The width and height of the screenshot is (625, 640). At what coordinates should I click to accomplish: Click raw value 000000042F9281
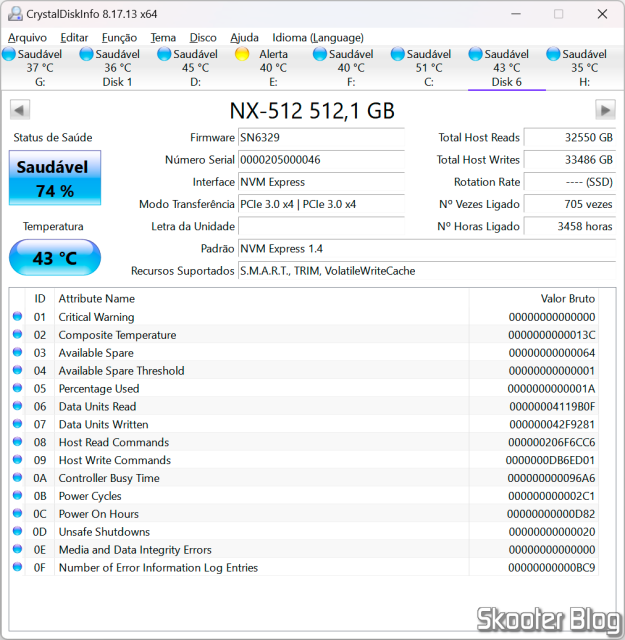coord(552,424)
